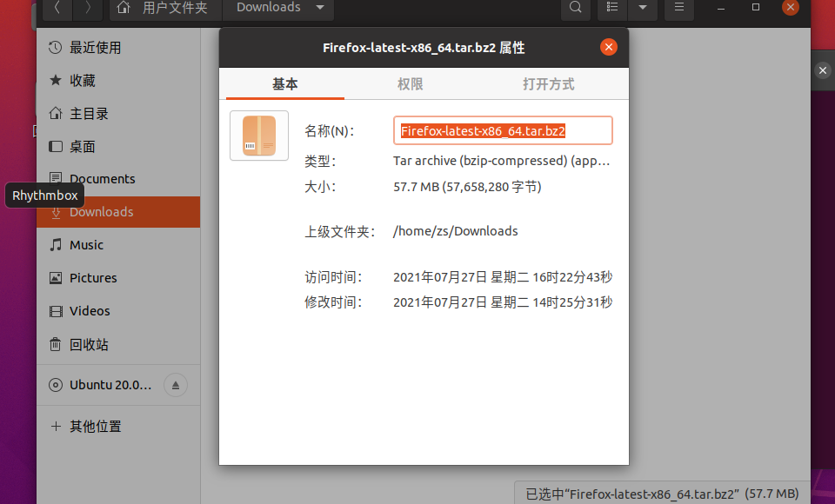Click the disc icon beside Ubuntu
The height and width of the screenshot is (504, 835).
click(56, 385)
